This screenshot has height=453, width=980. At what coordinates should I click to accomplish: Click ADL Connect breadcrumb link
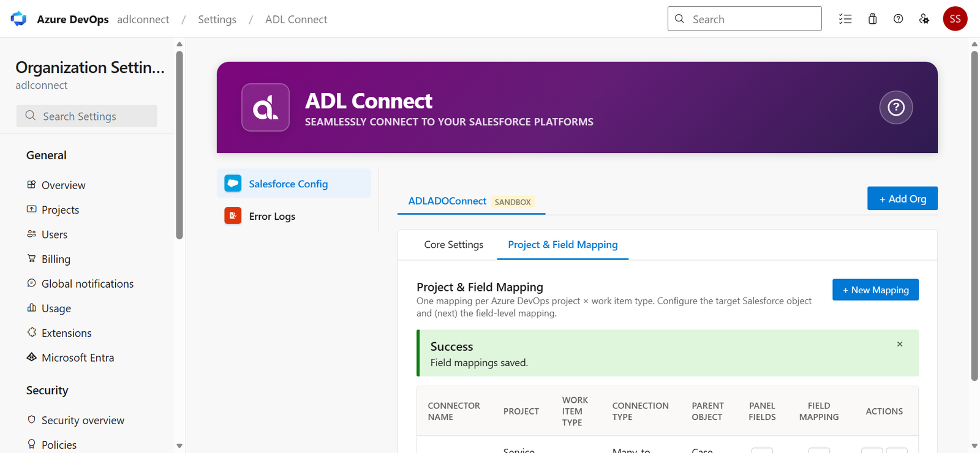[296, 19]
